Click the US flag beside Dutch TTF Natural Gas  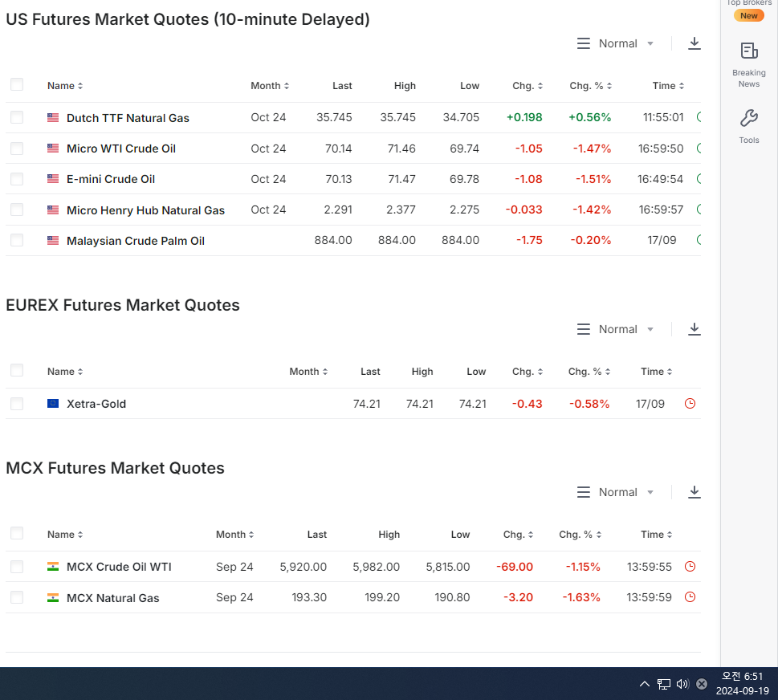(53, 117)
